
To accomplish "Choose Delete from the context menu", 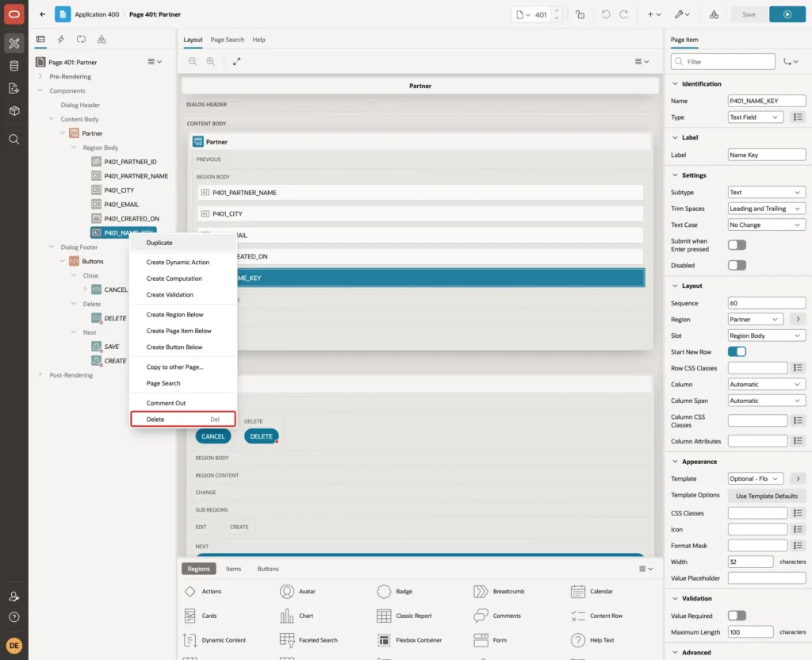I will coord(183,419).
